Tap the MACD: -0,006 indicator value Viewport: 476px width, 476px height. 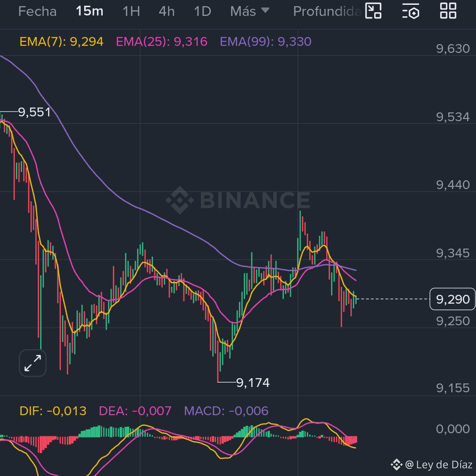pyautogui.click(x=226, y=411)
